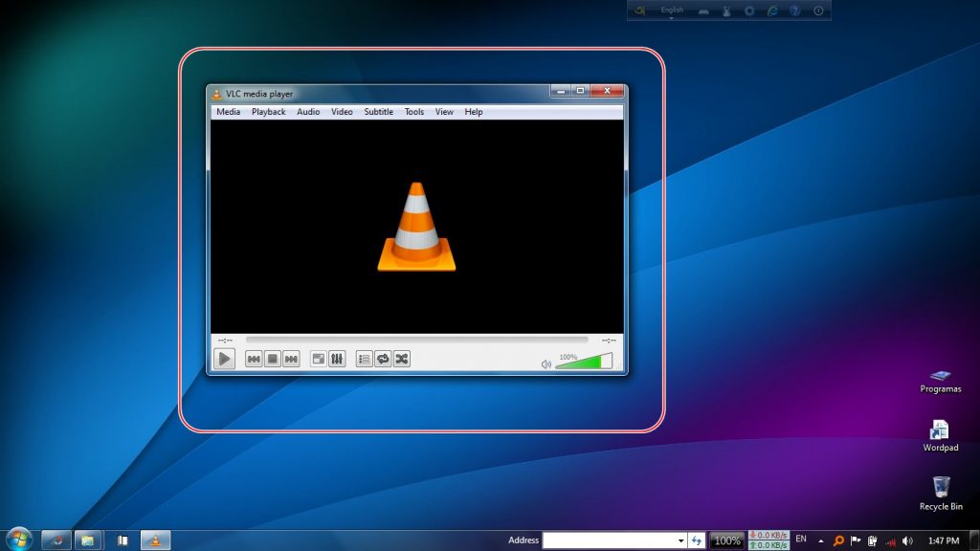Viewport: 980px width, 551px height.
Task: Click the network tray icon with red mark
Action: click(891, 541)
